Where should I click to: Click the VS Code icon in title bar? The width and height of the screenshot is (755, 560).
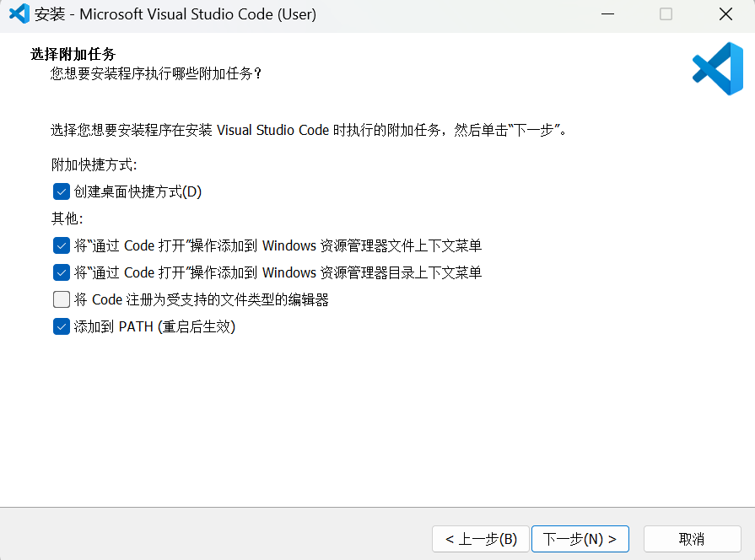(x=19, y=14)
